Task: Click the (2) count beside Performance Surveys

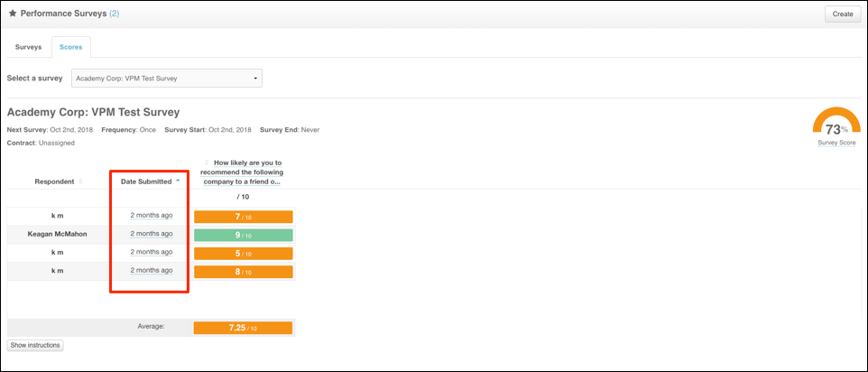Action: [114, 14]
